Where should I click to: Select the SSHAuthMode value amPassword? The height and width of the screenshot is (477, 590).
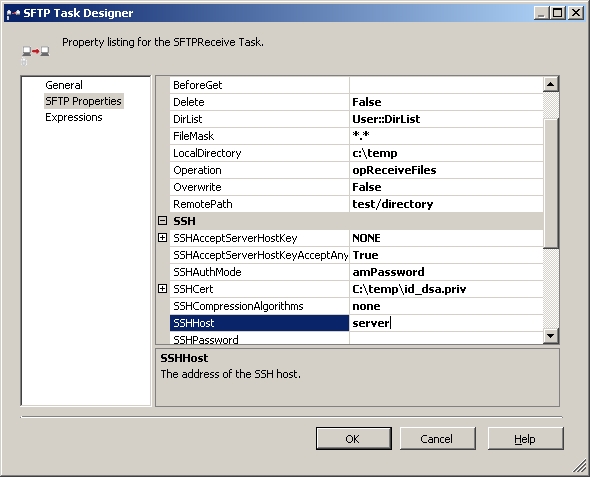tap(446, 272)
